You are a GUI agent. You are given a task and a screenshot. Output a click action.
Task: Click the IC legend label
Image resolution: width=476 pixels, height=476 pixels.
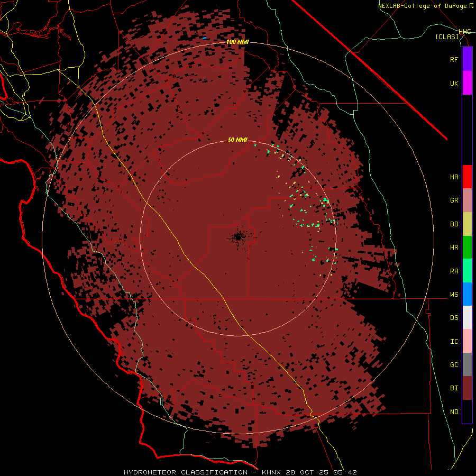[x=454, y=341]
